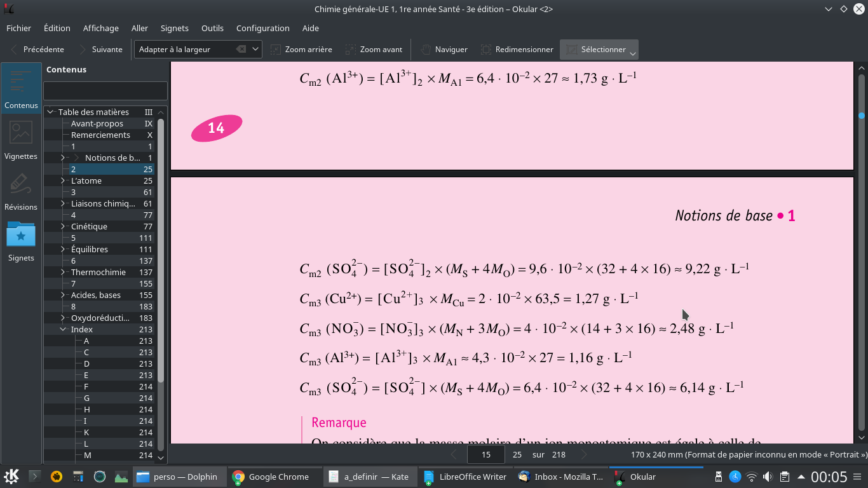The image size is (868, 488).
Task: Switch to a_definir — Kate window
Action: pyautogui.click(x=370, y=477)
